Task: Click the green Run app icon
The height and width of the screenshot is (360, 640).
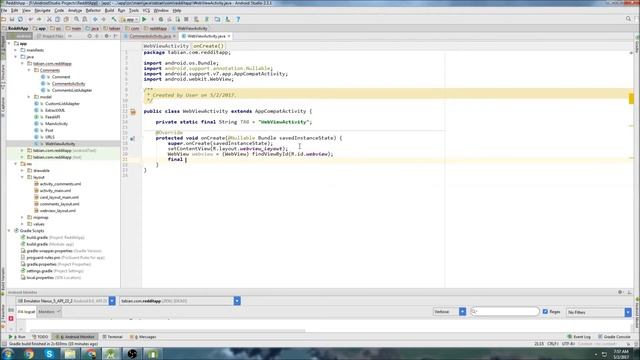Action: [144, 19]
